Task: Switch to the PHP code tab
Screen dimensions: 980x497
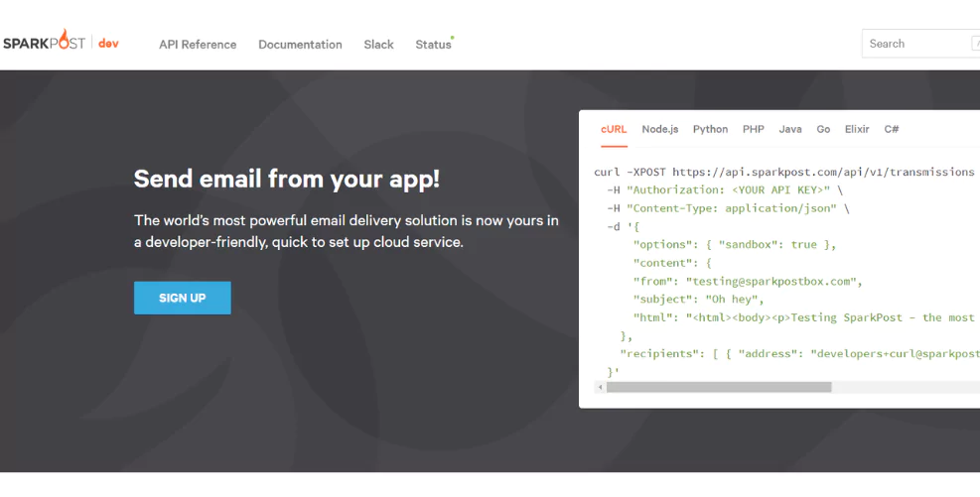Action: pos(754,129)
